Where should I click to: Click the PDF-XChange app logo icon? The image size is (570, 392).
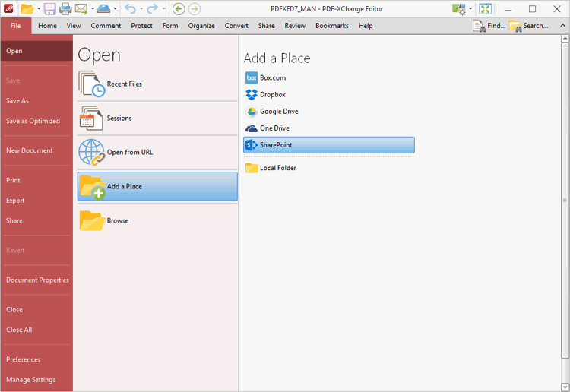(8, 8)
